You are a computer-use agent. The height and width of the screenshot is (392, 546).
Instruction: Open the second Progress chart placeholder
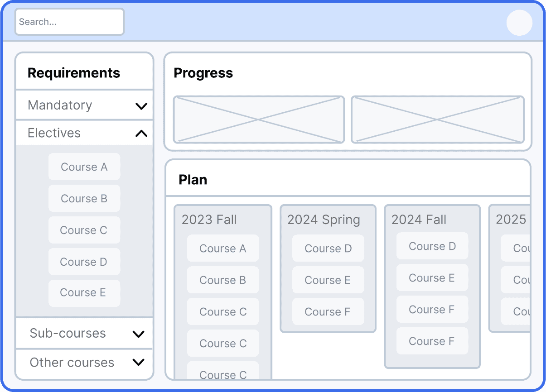pyautogui.click(x=438, y=120)
